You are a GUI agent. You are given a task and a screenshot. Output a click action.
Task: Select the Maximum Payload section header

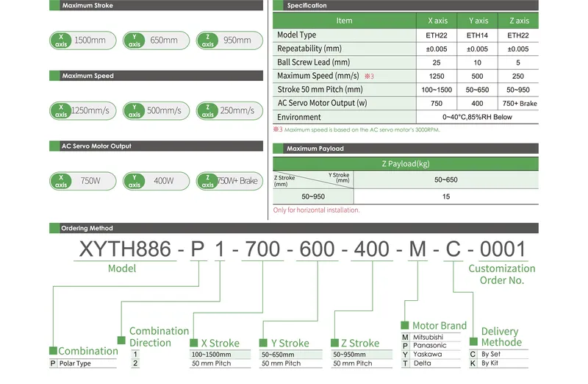[x=406, y=149]
